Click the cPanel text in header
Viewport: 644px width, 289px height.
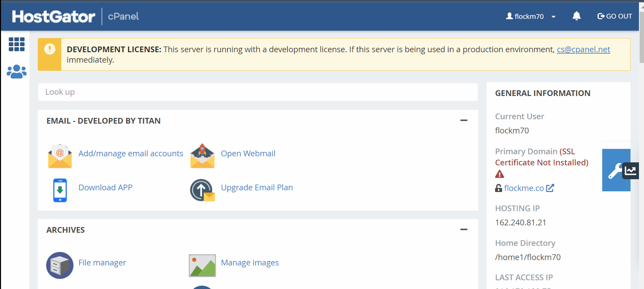(x=123, y=17)
